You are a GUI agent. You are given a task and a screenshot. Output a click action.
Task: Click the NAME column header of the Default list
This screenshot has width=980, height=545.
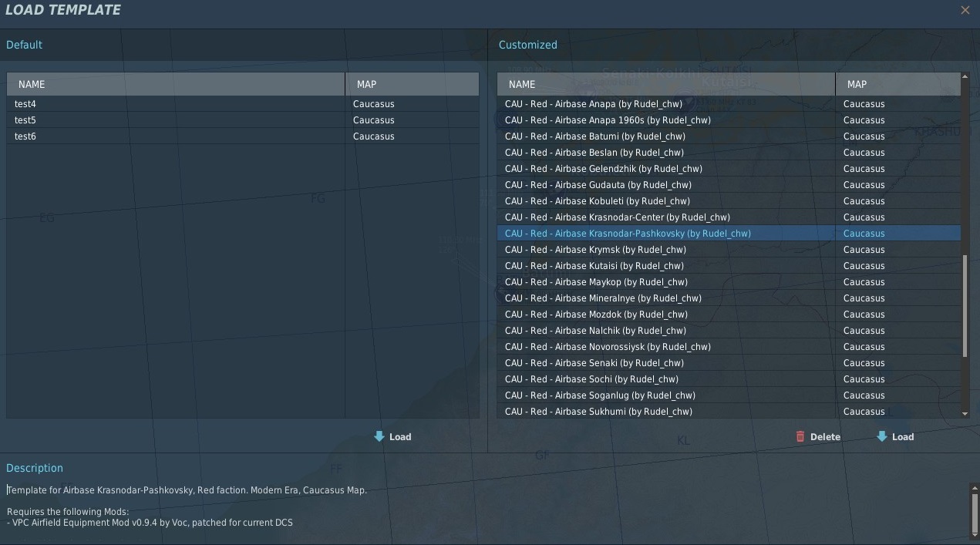pos(175,83)
